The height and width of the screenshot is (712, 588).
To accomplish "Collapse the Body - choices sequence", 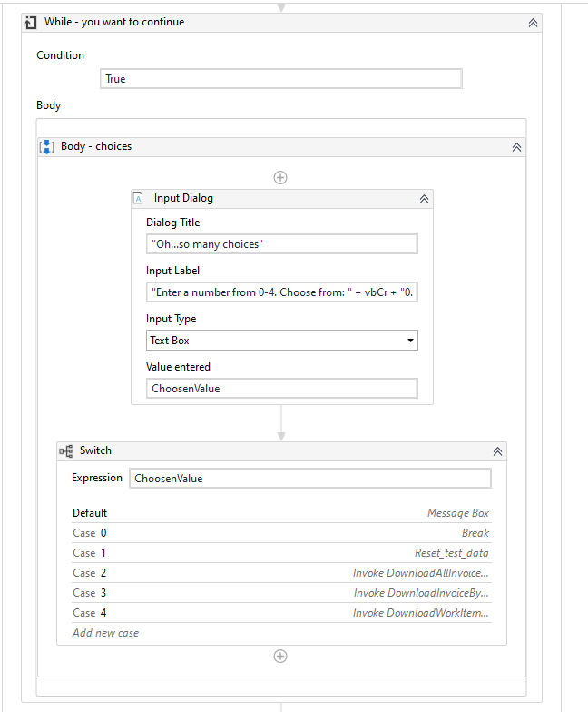I will tap(516, 147).
